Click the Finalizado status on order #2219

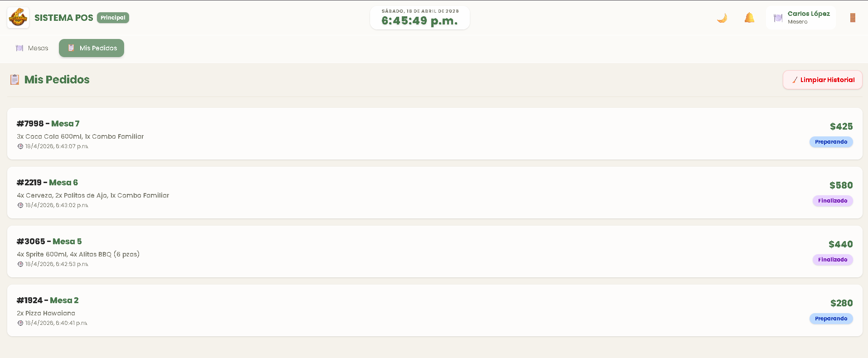point(832,201)
